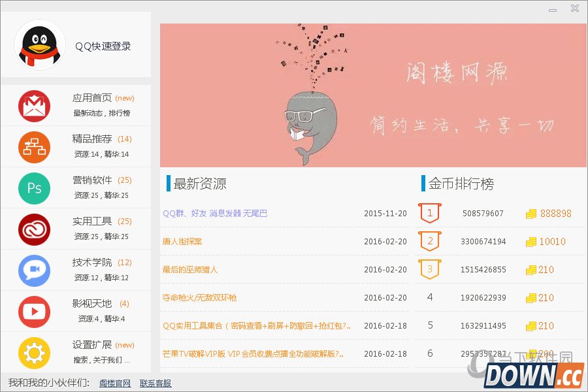Select the 影视天地 video play icon
This screenshot has width=588, height=392.
click(x=33, y=312)
